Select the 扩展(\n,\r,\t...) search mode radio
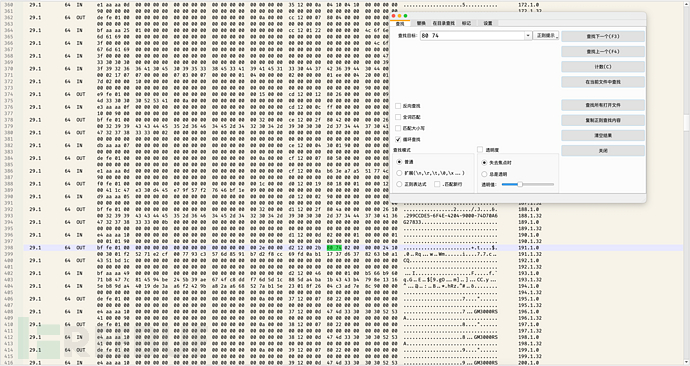 pyautogui.click(x=399, y=173)
